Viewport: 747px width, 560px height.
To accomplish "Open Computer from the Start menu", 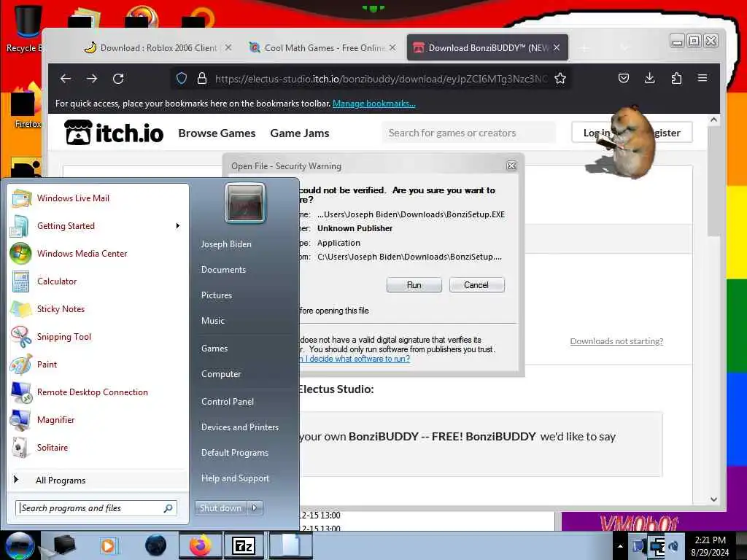I will pos(221,374).
